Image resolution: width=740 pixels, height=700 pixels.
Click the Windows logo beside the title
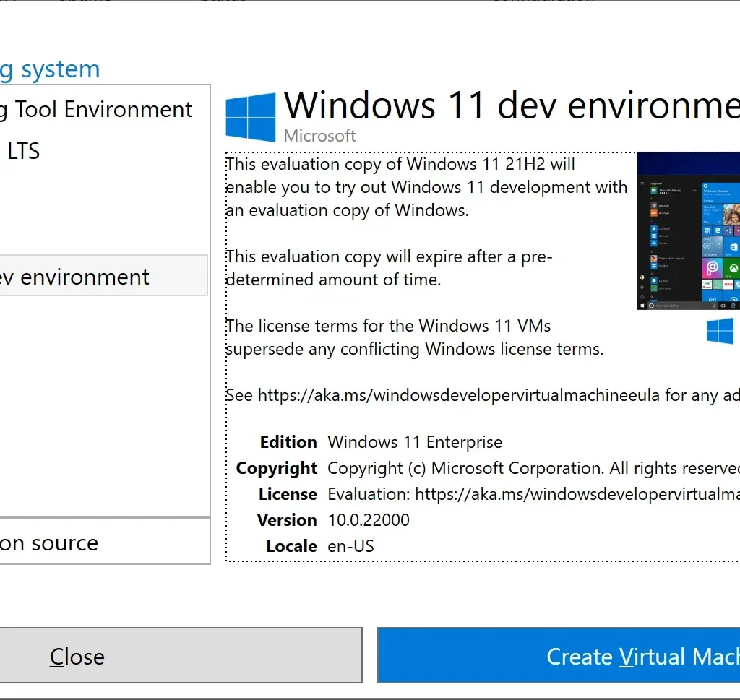click(251, 117)
